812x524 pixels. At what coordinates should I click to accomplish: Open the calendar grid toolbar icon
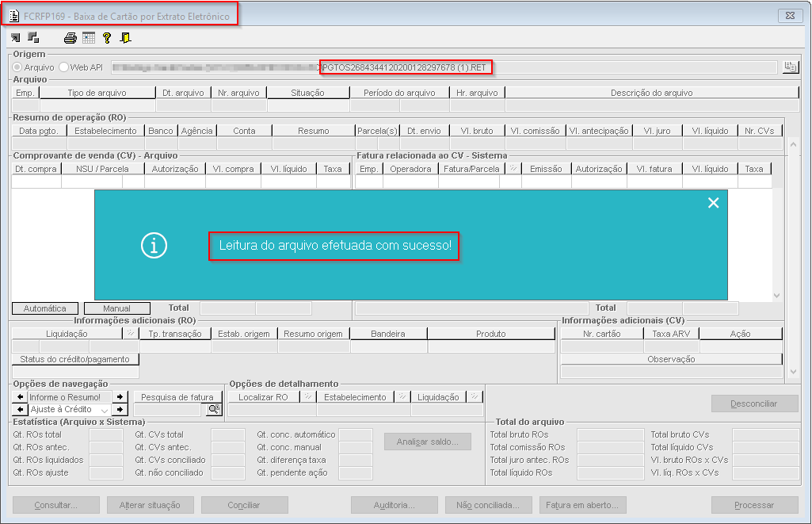(x=89, y=37)
